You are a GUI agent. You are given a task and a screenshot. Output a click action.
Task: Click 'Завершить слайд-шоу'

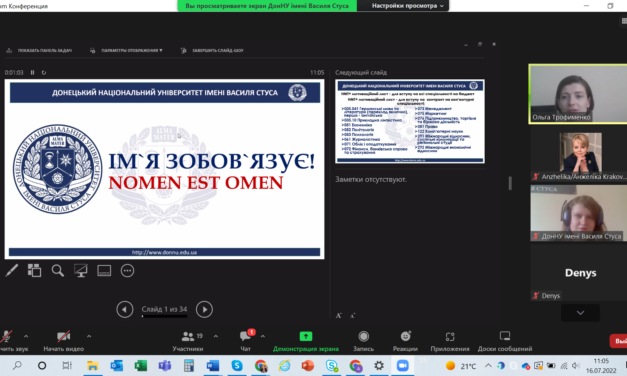click(x=212, y=50)
